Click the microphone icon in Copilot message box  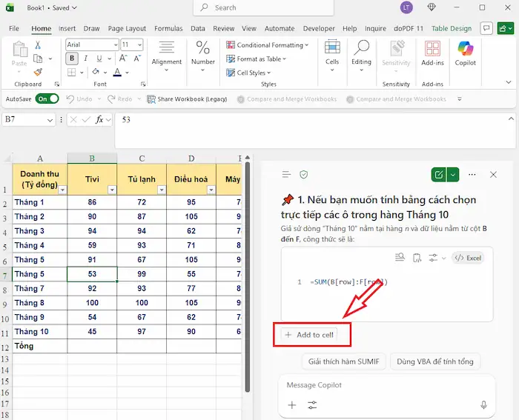pyautogui.click(x=483, y=405)
